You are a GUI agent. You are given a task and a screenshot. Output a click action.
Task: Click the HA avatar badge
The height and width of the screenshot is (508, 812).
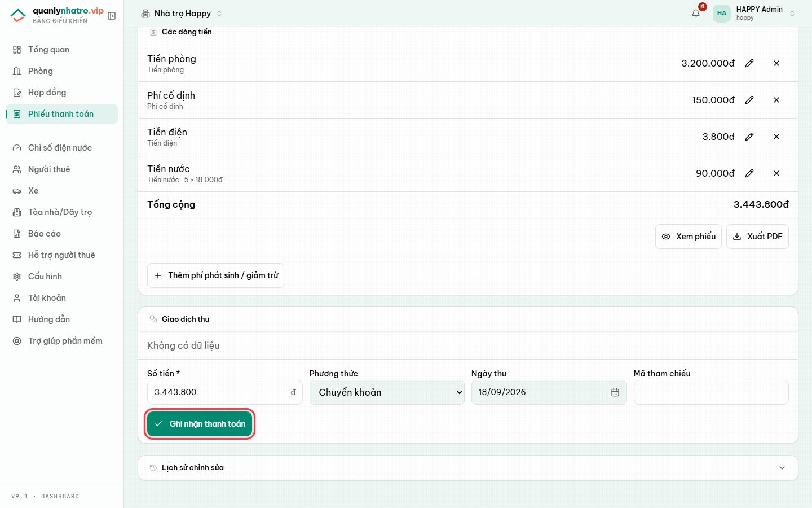722,14
